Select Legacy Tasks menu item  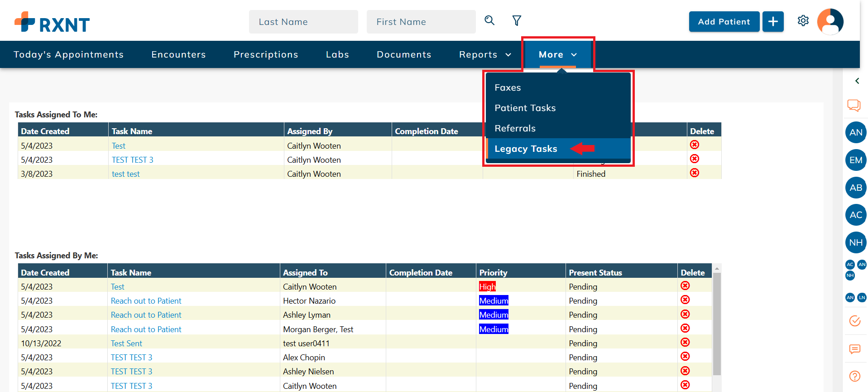coord(558,149)
